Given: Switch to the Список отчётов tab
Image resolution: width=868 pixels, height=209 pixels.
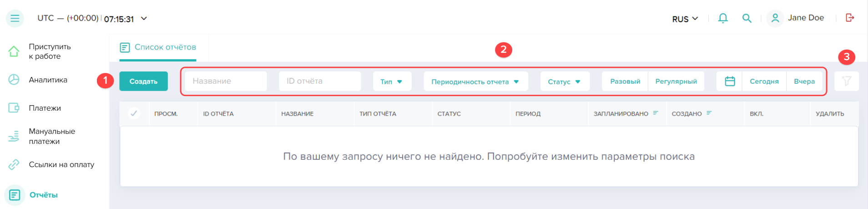Looking at the screenshot, I should [158, 47].
